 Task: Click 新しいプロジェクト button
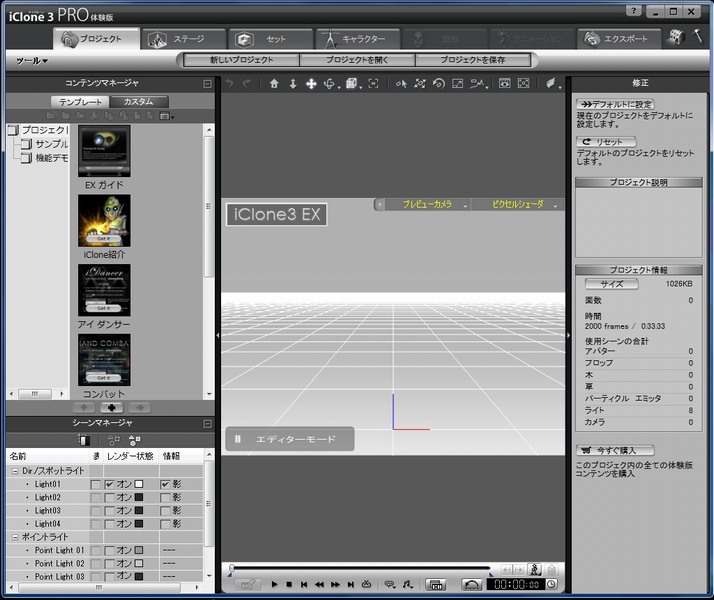[x=241, y=60]
